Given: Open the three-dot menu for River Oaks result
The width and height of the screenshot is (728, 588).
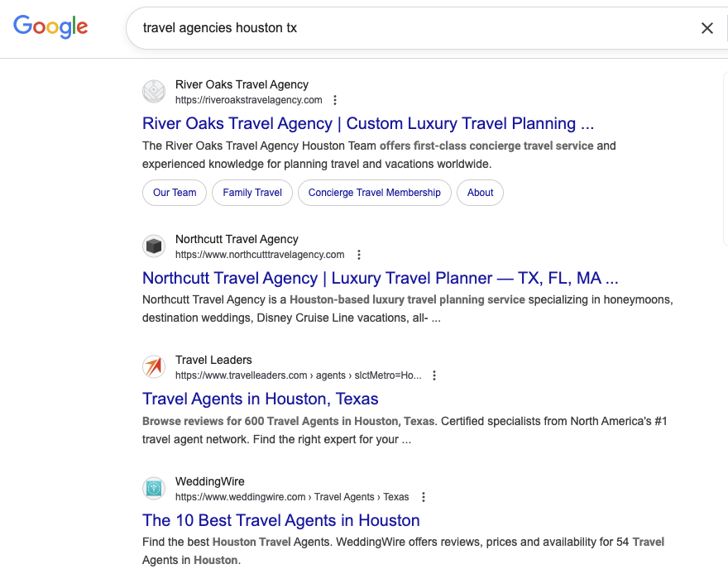Looking at the screenshot, I should point(335,99).
